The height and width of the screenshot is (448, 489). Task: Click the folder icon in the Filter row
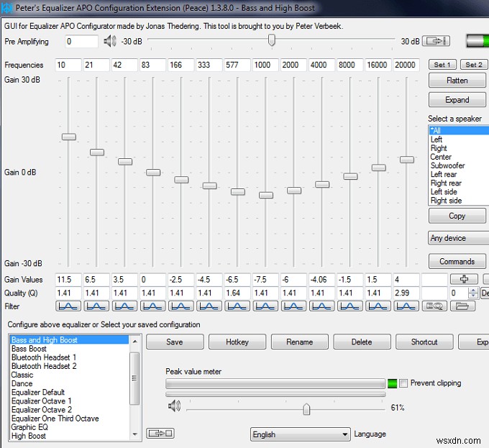(x=463, y=306)
